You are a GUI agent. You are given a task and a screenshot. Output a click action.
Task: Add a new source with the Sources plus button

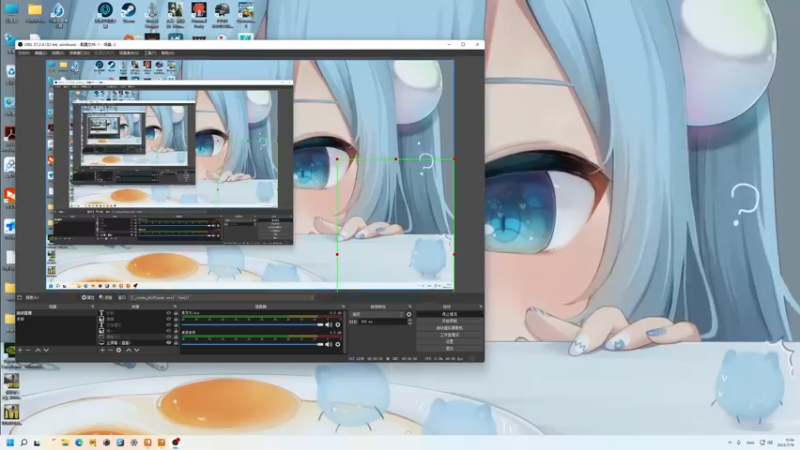(102, 351)
